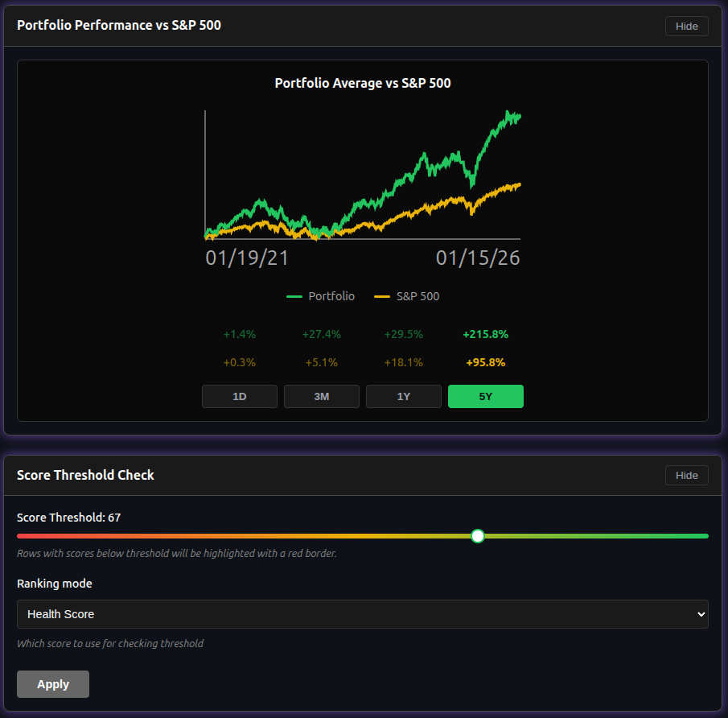Click the green Portfolio line swatch
This screenshot has height=718, width=728.
[x=294, y=295]
